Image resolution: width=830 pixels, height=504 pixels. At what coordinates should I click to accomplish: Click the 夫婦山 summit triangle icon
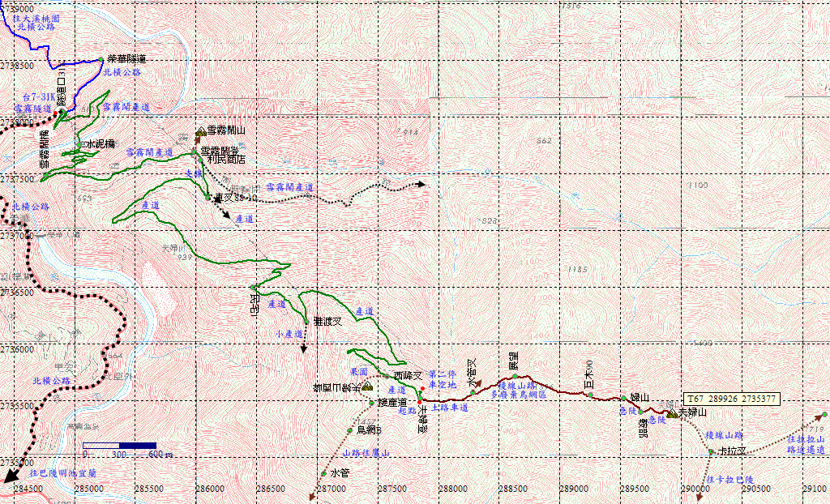coord(672,413)
